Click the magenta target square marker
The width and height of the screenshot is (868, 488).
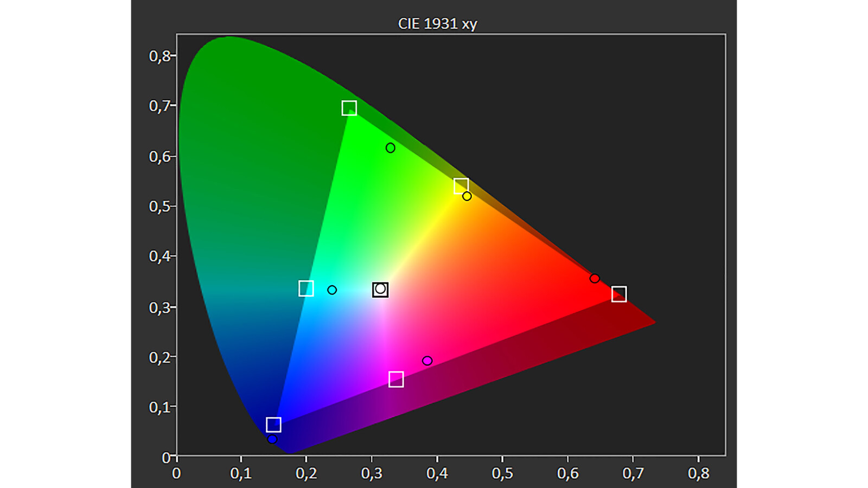(396, 380)
